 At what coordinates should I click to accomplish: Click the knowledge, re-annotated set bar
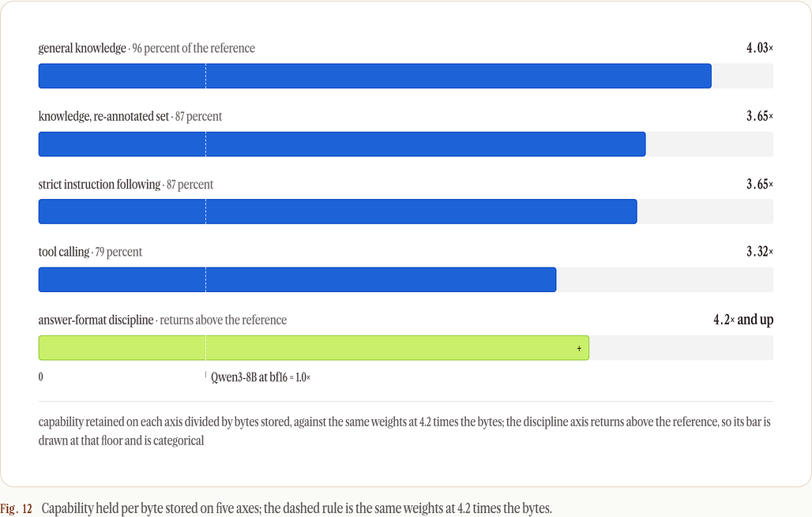tap(342, 144)
